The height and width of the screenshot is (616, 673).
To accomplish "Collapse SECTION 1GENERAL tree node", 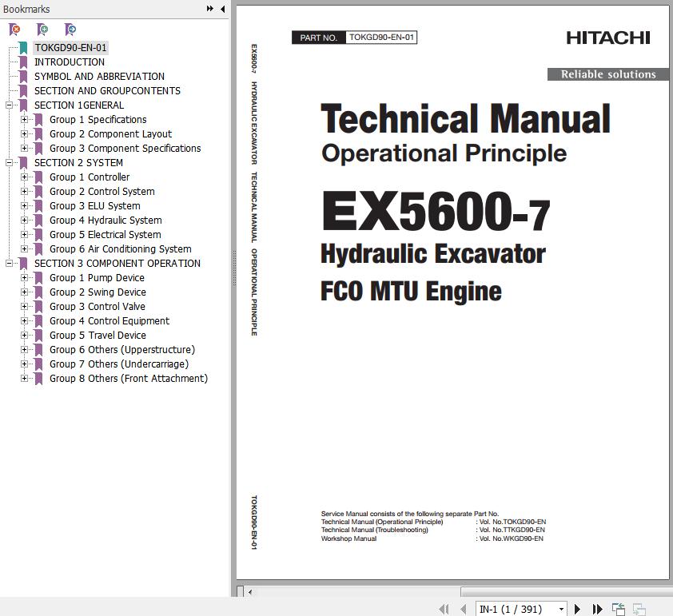I will pyautogui.click(x=9, y=105).
